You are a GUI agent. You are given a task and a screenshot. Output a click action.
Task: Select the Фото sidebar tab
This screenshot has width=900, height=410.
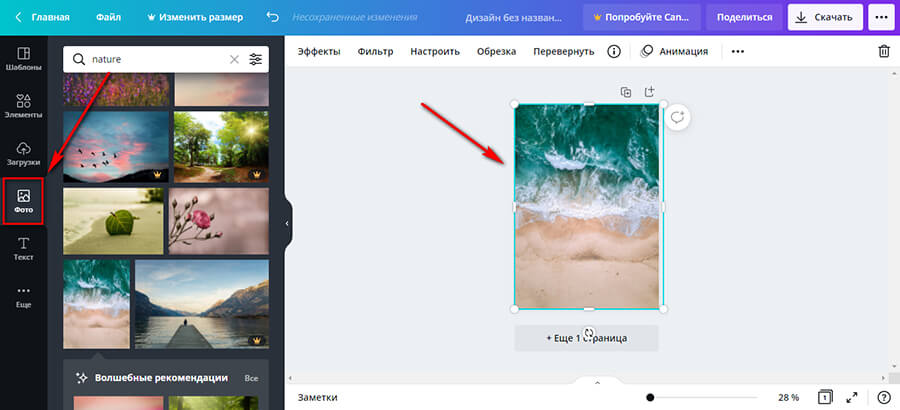(x=24, y=202)
